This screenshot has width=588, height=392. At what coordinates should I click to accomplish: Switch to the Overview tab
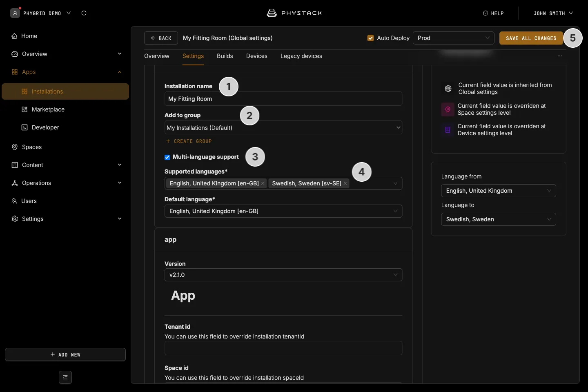pyautogui.click(x=157, y=56)
